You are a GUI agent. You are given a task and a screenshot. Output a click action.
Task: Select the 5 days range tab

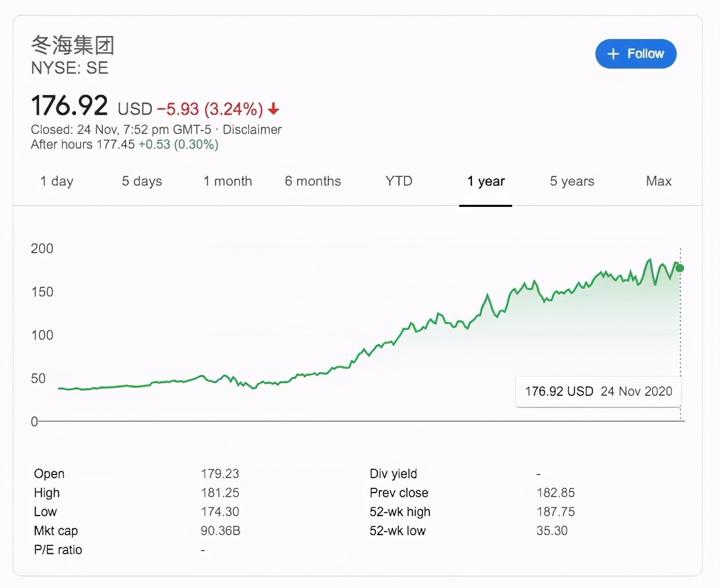(x=142, y=181)
